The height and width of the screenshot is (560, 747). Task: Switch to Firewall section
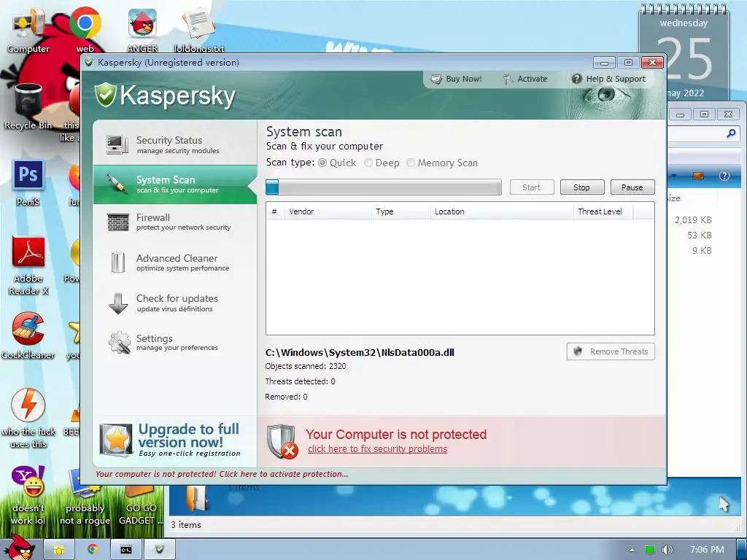point(175,222)
